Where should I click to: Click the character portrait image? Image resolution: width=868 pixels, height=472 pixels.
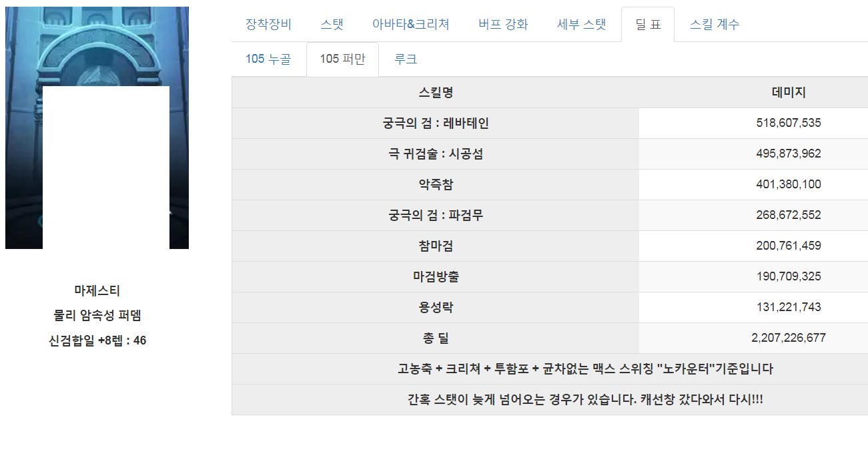(97, 128)
